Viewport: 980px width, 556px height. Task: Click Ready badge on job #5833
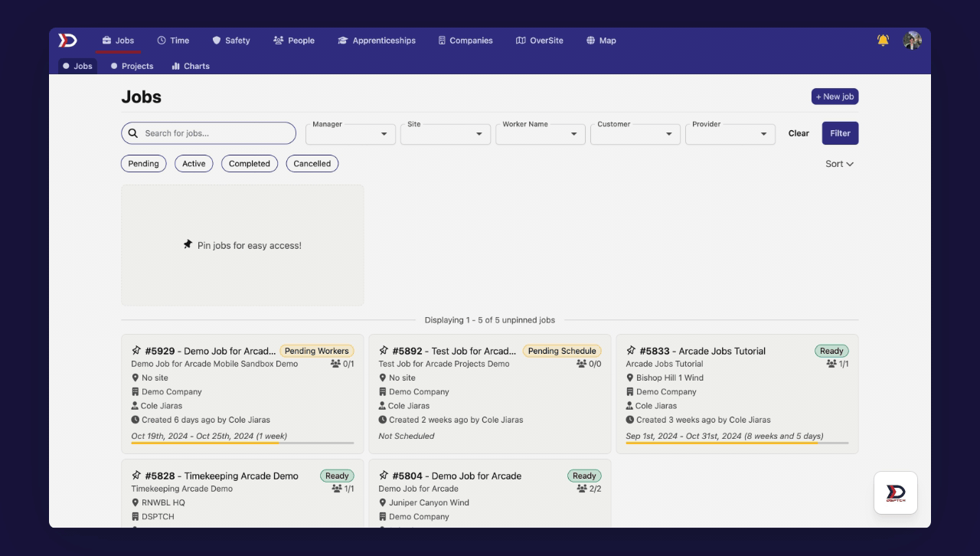831,351
